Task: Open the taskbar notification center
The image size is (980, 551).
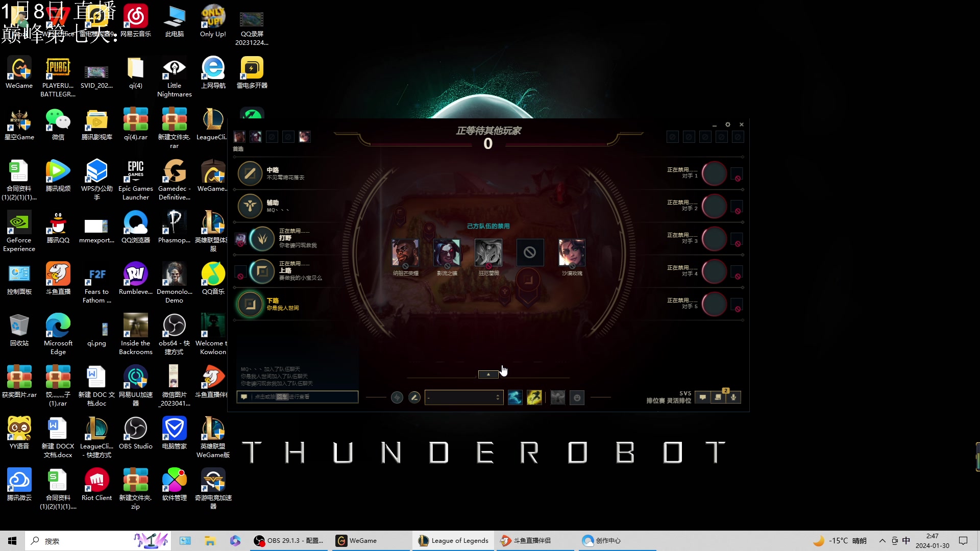Action: click(963, 541)
